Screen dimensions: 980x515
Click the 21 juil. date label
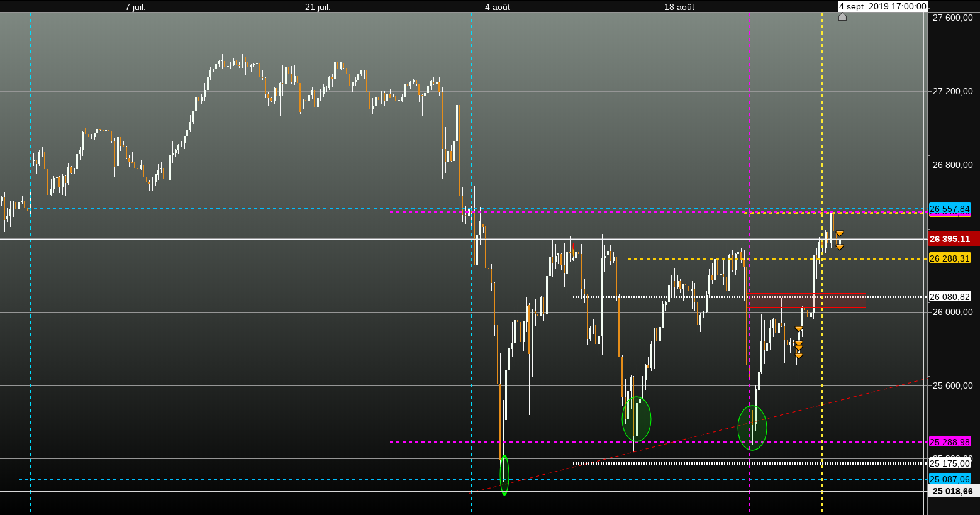pyautogui.click(x=318, y=7)
